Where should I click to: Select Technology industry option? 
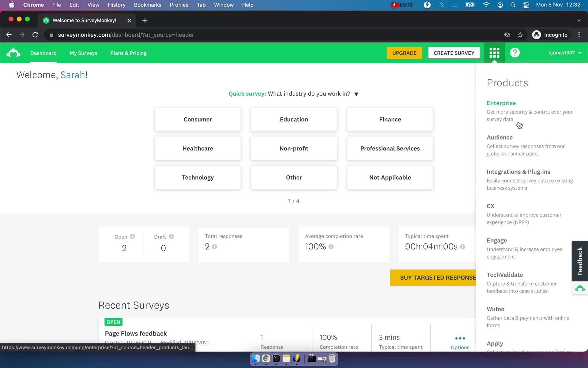pos(198,178)
